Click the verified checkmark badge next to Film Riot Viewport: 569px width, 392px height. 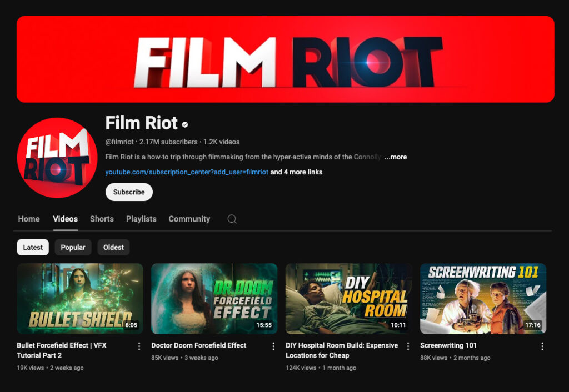point(184,124)
